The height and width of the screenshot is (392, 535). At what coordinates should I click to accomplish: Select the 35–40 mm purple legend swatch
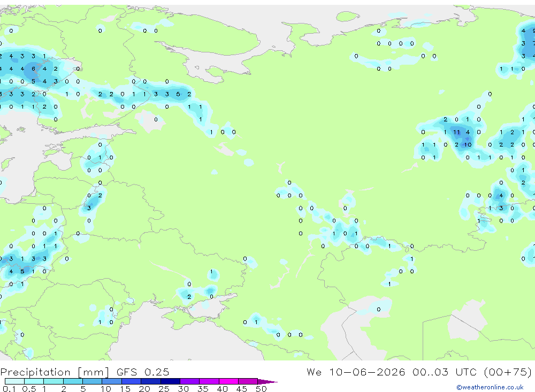pyautogui.click(x=209, y=381)
